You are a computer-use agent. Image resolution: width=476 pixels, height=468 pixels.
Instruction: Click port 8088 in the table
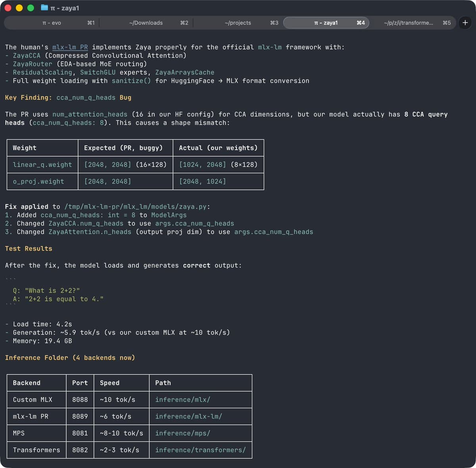pos(80,399)
